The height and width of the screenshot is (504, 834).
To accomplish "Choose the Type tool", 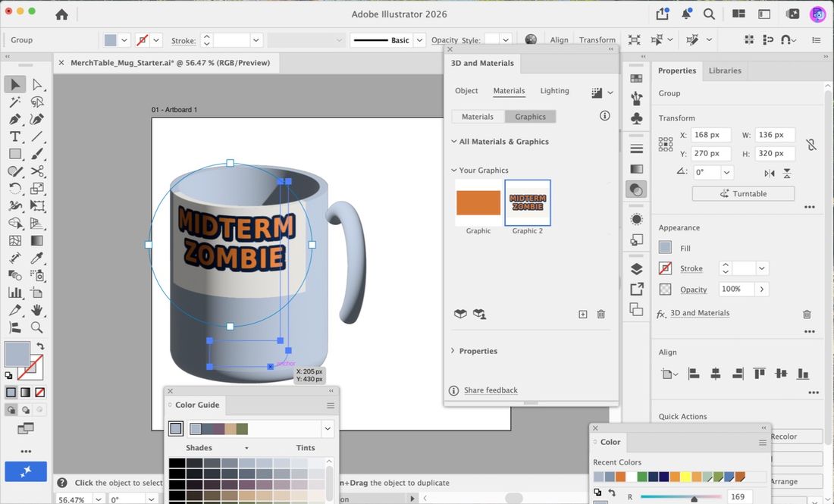I will pos(15,136).
